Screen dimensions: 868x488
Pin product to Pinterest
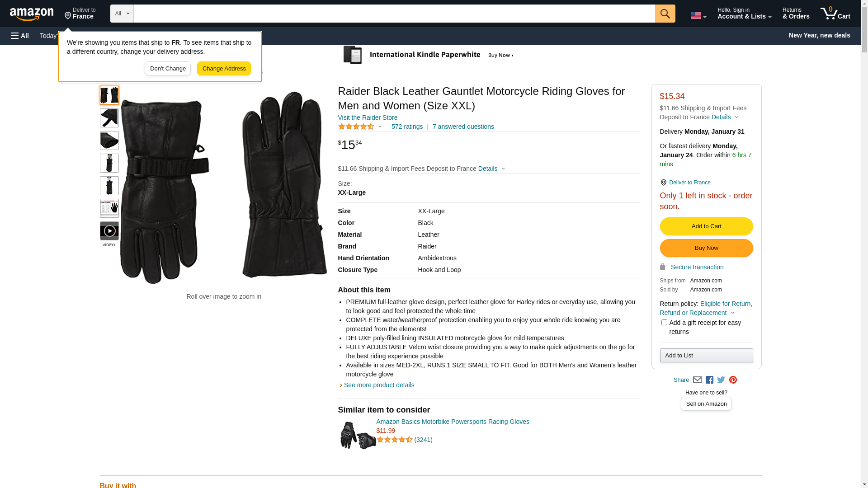click(x=733, y=380)
